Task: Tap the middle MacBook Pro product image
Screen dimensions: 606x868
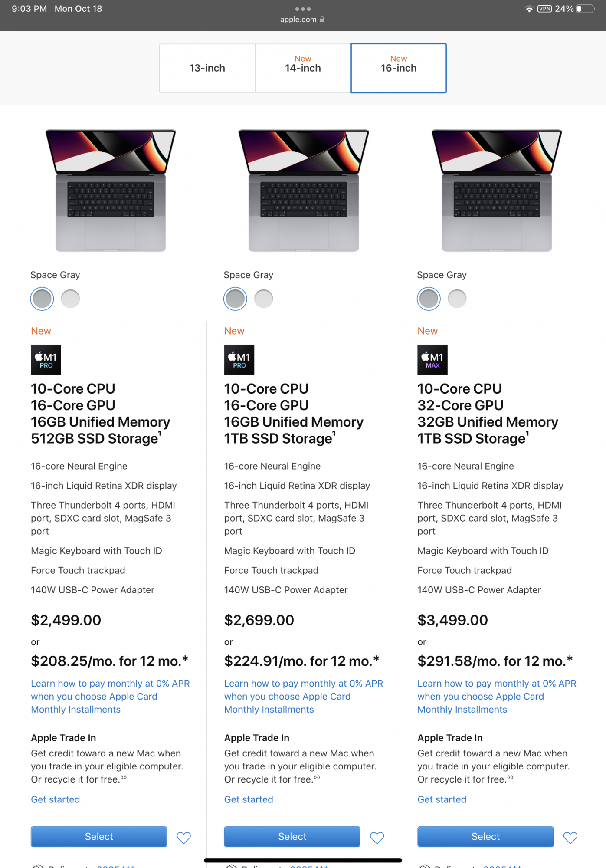Action: [304, 190]
